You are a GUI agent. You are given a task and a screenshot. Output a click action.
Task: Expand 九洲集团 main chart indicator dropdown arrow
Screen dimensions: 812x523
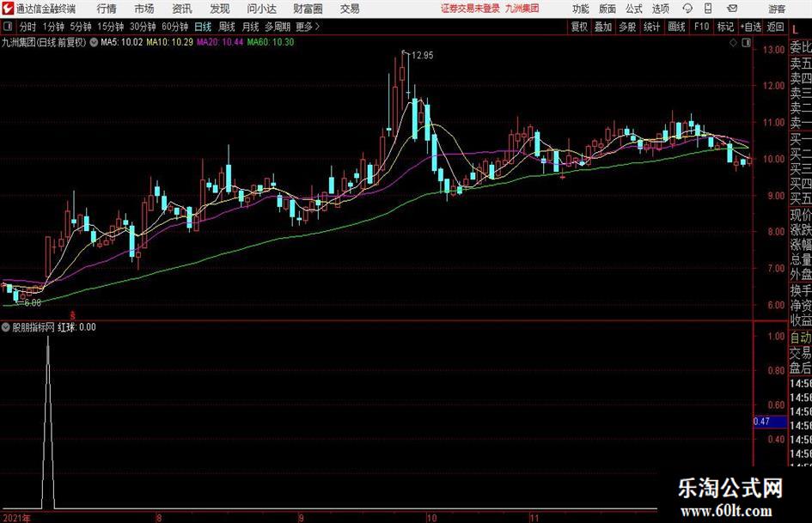94,42
